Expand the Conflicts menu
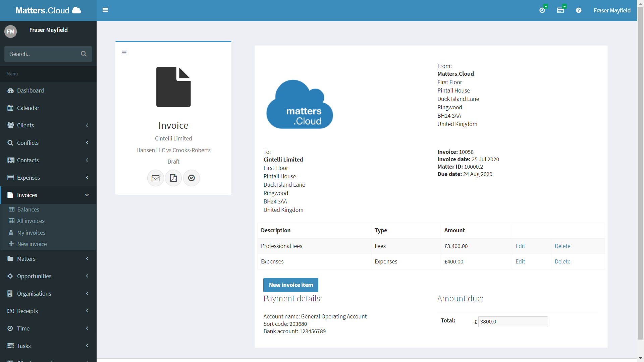 coord(48,143)
